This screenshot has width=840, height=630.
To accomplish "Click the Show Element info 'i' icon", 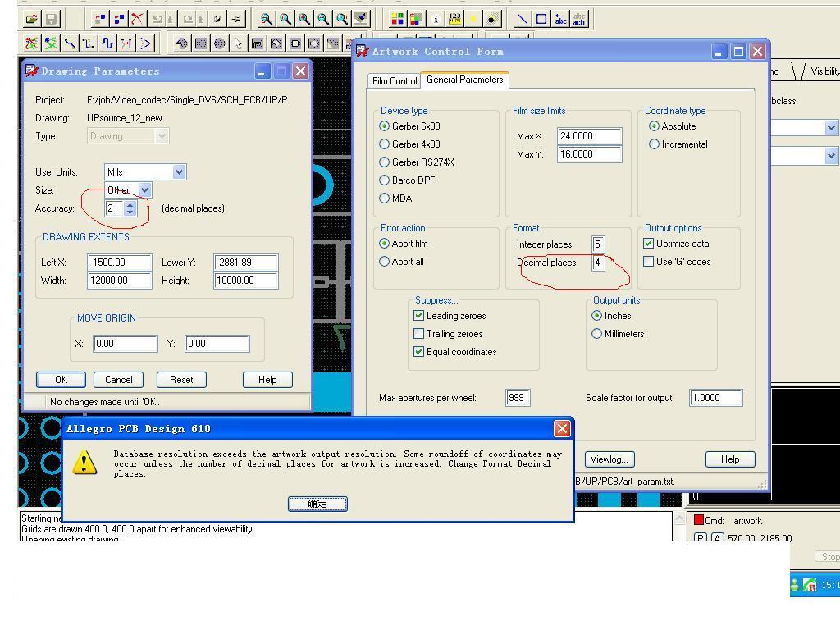I will point(436,20).
